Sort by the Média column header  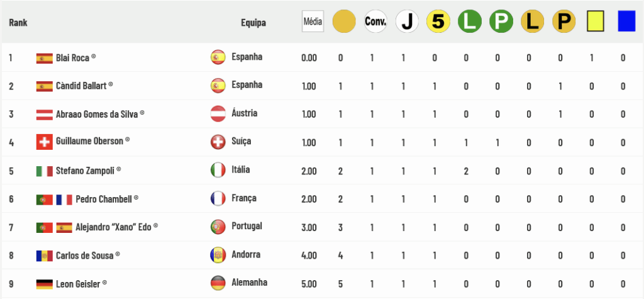point(313,21)
